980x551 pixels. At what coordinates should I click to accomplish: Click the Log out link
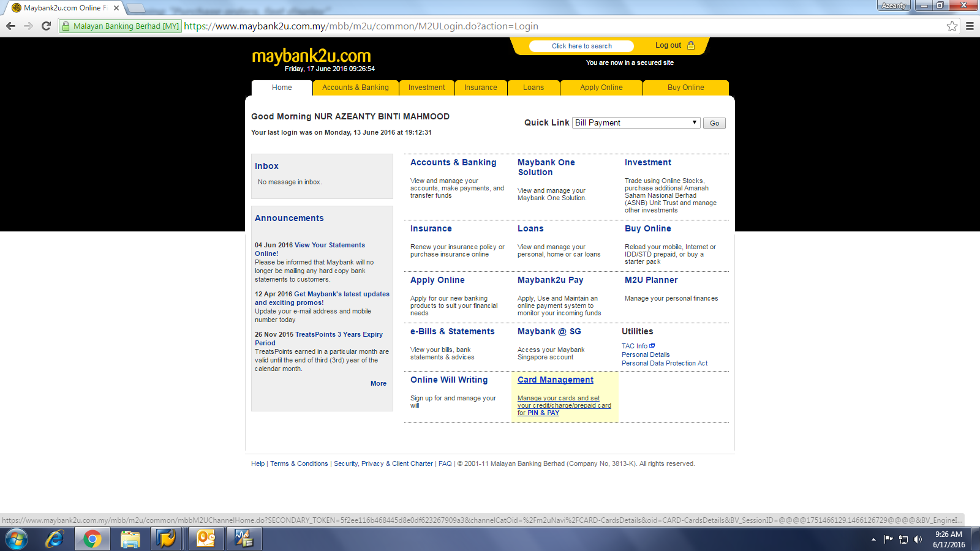[x=668, y=45]
